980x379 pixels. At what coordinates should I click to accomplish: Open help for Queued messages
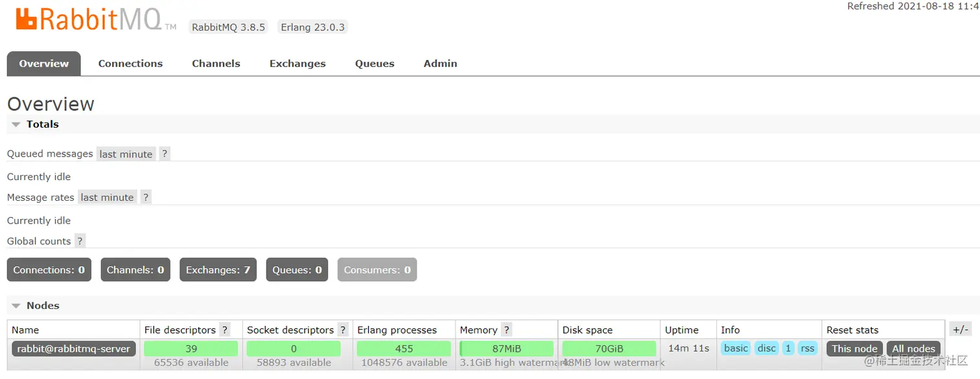tap(165, 154)
